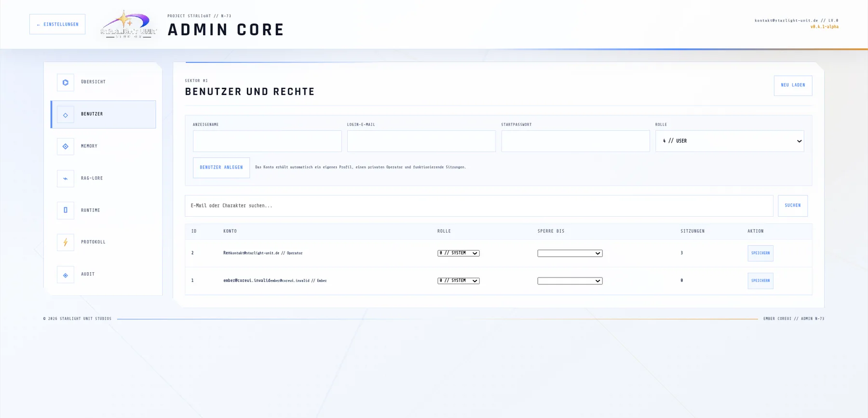Go to Runtime using its rectangle icon

point(66,210)
